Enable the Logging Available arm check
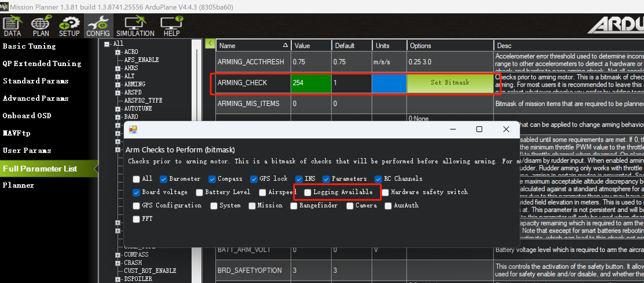 point(308,192)
